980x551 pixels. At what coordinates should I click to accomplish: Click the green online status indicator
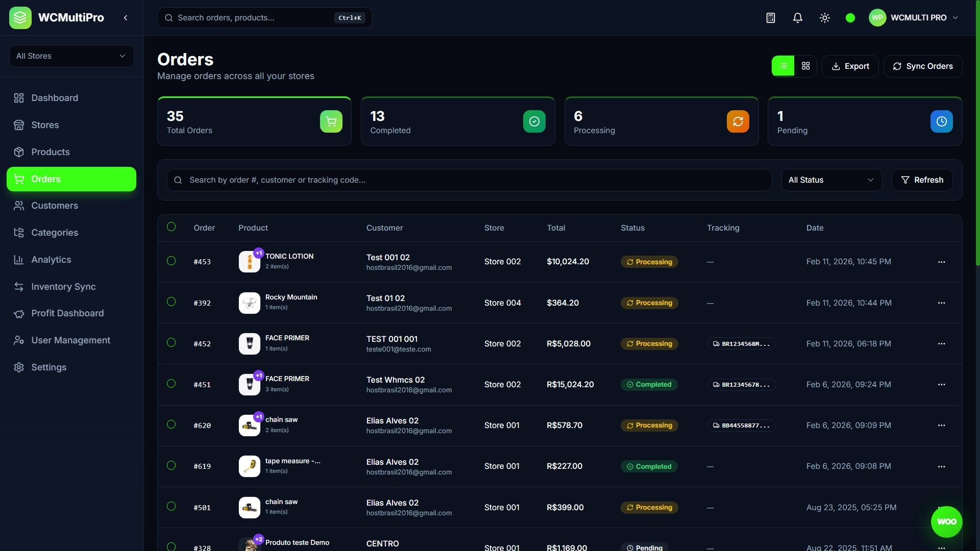click(850, 18)
